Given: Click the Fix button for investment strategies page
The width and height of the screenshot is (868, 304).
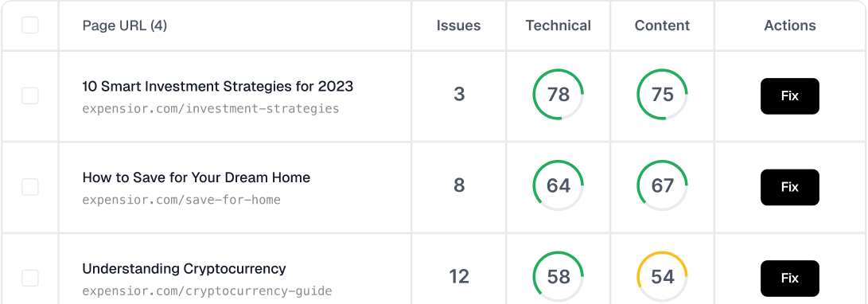Looking at the screenshot, I should tap(789, 95).
